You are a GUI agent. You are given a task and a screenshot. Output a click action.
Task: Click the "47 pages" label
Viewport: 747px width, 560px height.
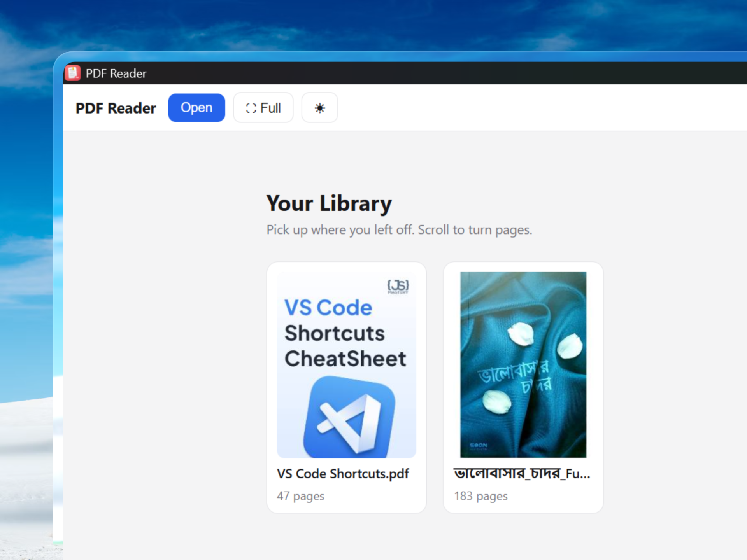(300, 496)
